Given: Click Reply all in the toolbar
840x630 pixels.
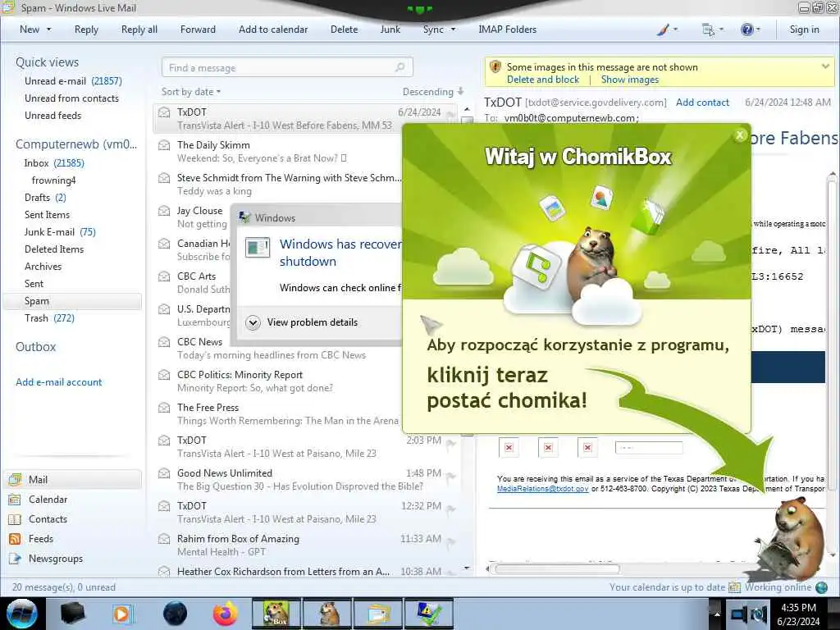Looking at the screenshot, I should tap(139, 30).
